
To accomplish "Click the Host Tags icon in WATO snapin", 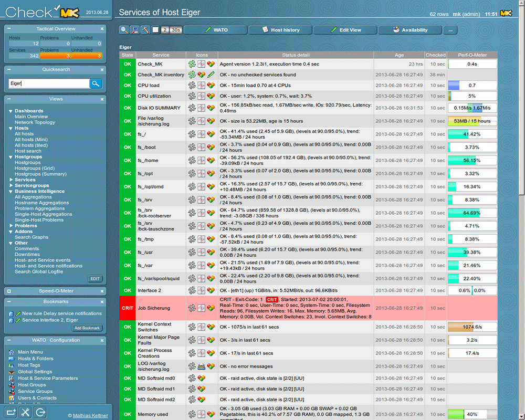I will [x=12, y=365].
